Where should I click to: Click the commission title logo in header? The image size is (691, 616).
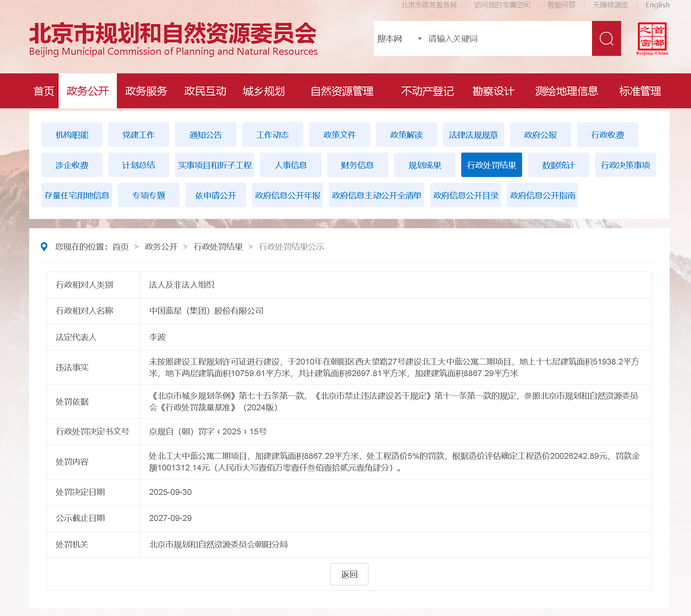coord(173,39)
